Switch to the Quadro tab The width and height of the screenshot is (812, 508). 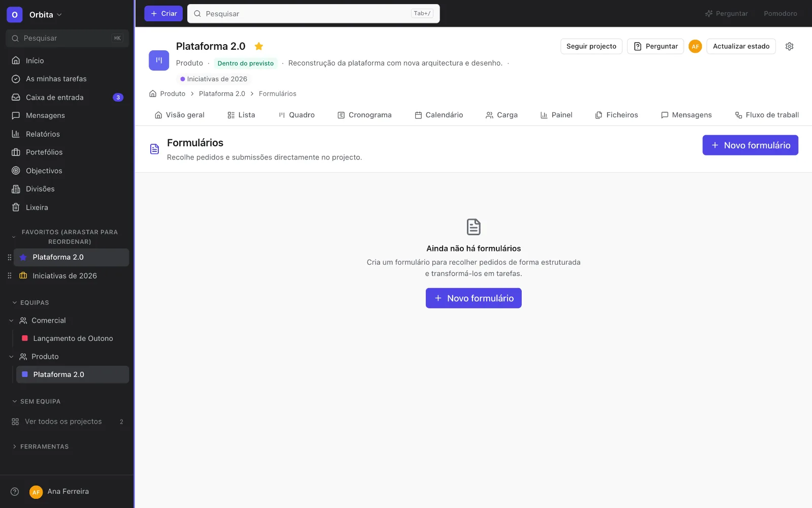(296, 115)
